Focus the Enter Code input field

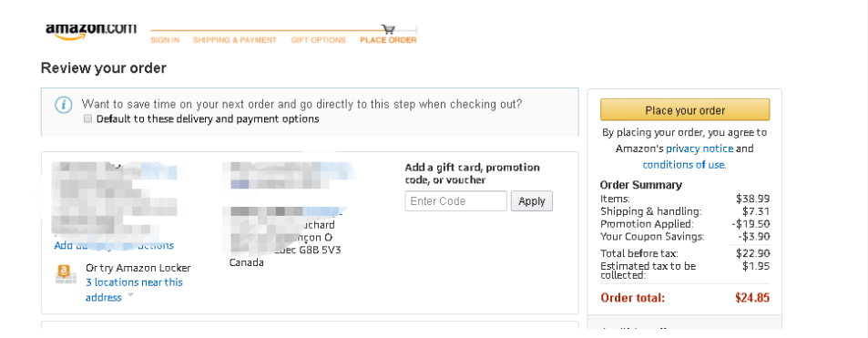tap(456, 201)
